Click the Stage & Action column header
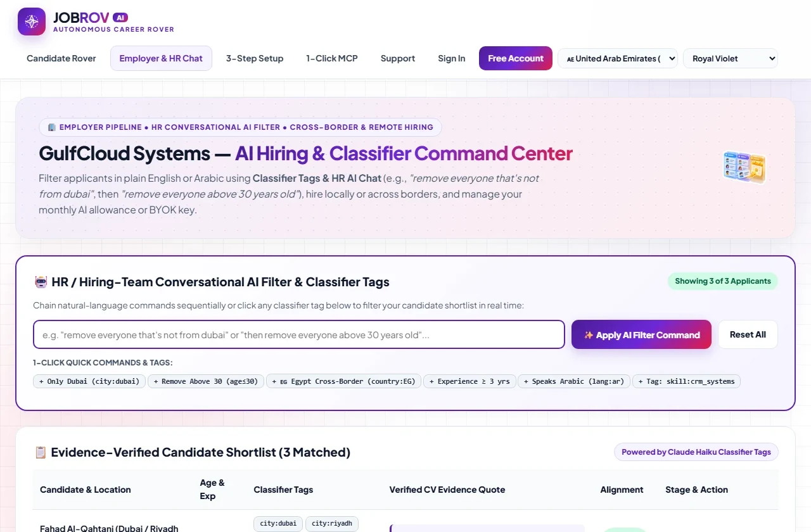This screenshot has height=532, width=811. point(696,490)
